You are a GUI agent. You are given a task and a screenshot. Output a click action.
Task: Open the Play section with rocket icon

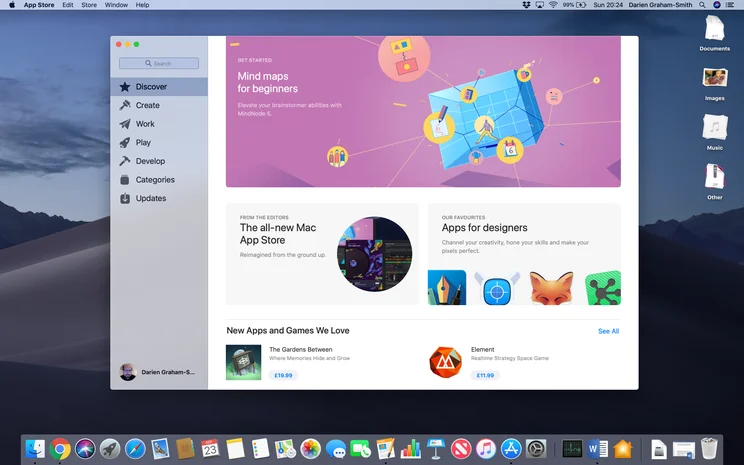159,142
